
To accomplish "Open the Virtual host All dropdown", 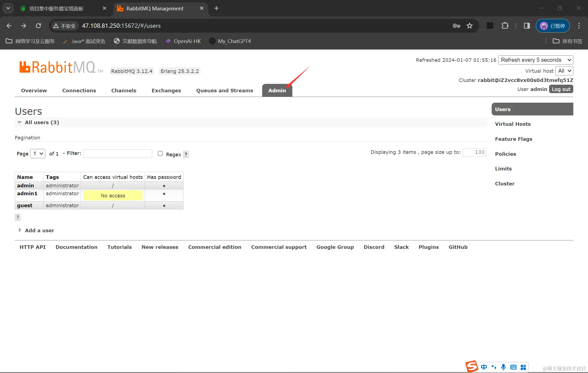I will coord(564,71).
